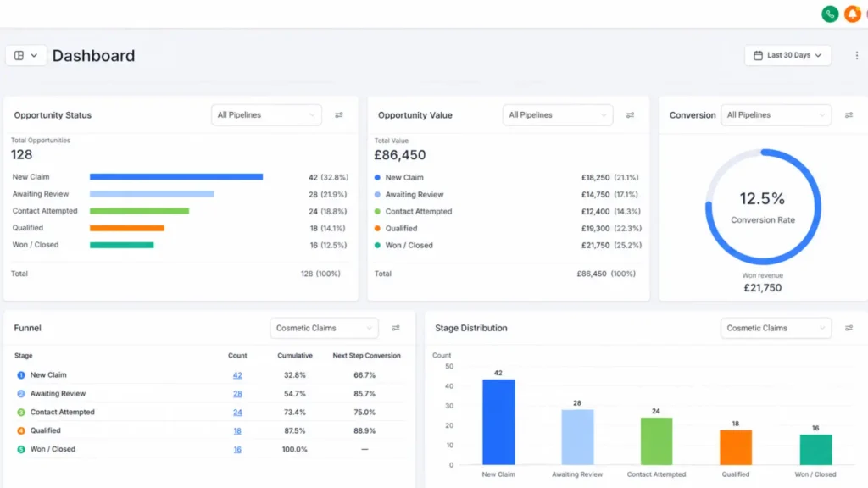Viewport: 868px width, 488px height.
Task: Click the £18,250 New Claim value
Action: click(x=595, y=178)
